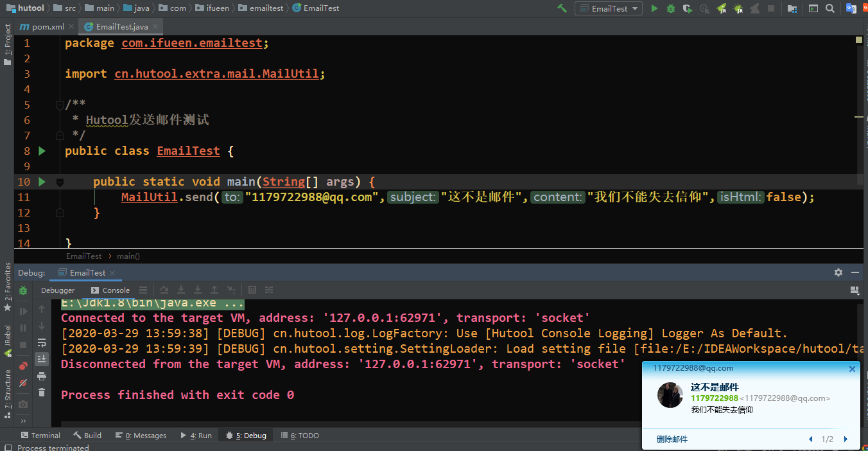This screenshot has width=868, height=451.
Task: Clear console with the trash icon
Action: 42,392
